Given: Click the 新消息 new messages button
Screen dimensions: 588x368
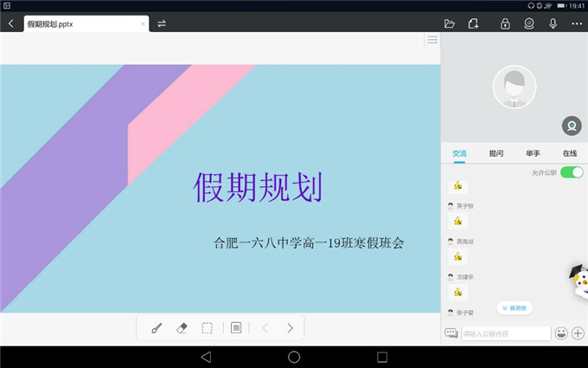Looking at the screenshot, I should coord(514,307).
